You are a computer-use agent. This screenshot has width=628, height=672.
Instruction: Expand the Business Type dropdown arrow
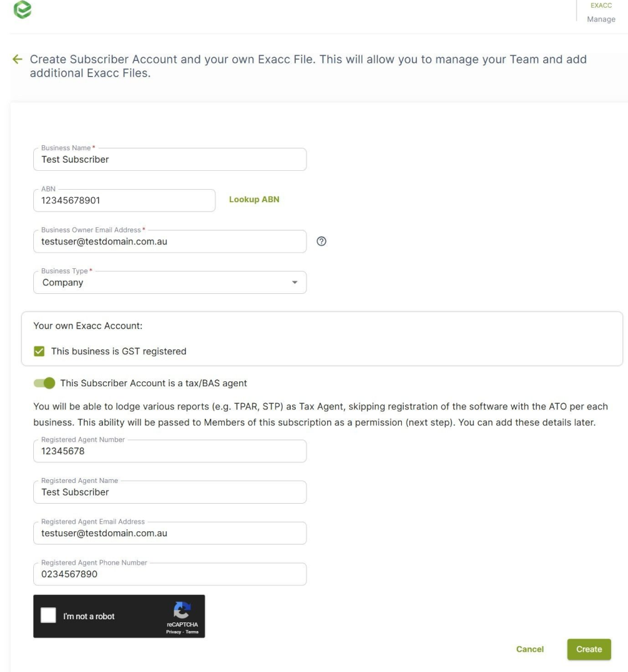tap(295, 283)
